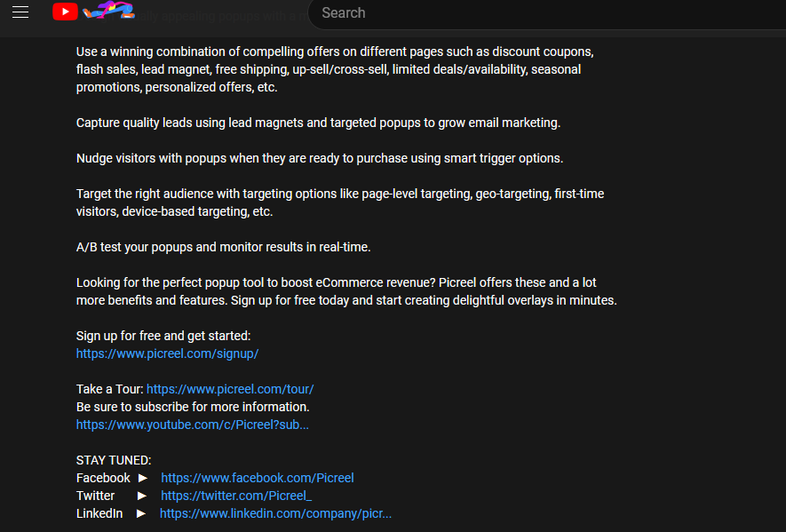Click the 'Capture quality leads' sentence
The height and width of the screenshot is (532, 786).
click(x=318, y=123)
